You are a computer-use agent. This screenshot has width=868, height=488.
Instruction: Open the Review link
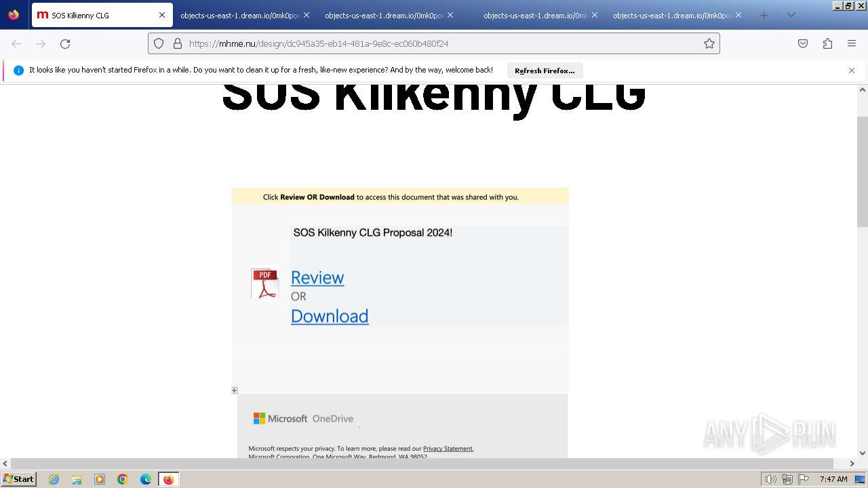click(317, 277)
